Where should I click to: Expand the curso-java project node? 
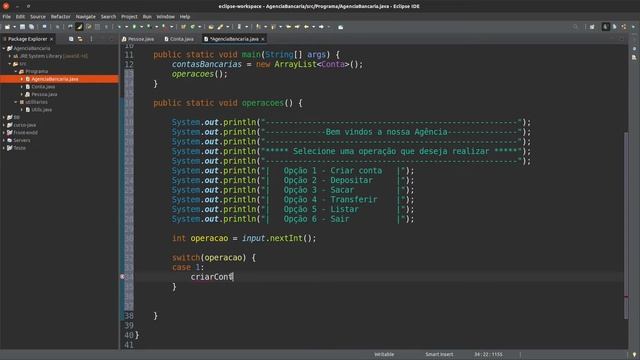coord(4,125)
